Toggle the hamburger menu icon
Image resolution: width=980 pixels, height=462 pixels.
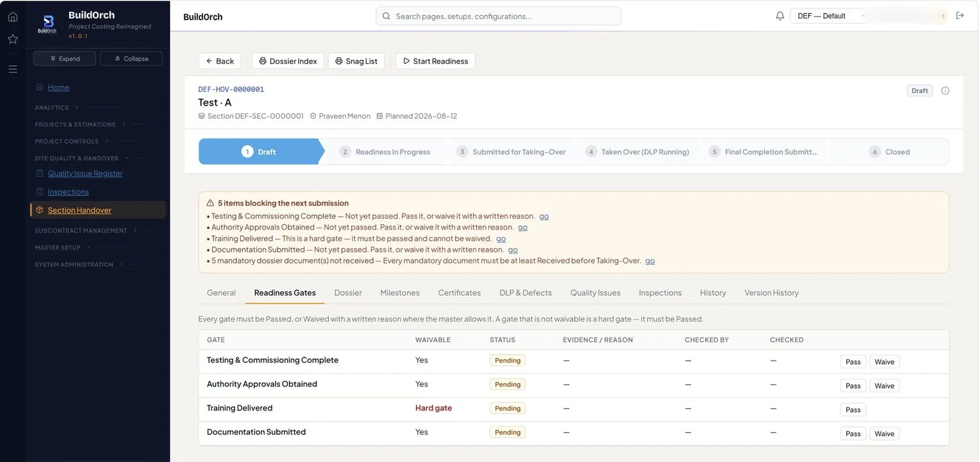click(x=13, y=69)
